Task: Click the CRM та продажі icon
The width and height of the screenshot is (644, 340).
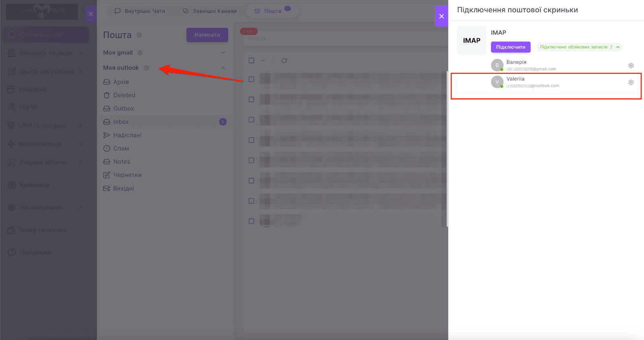Action: point(11,125)
